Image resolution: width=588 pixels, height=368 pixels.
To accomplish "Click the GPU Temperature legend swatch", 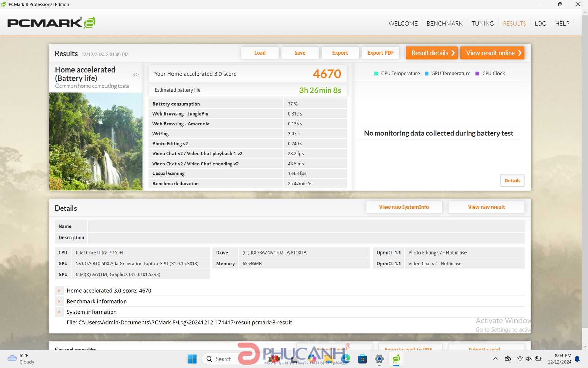I will pyautogui.click(x=426, y=74).
